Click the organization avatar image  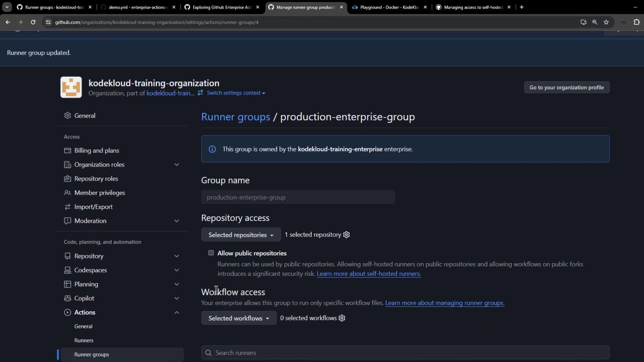click(71, 87)
